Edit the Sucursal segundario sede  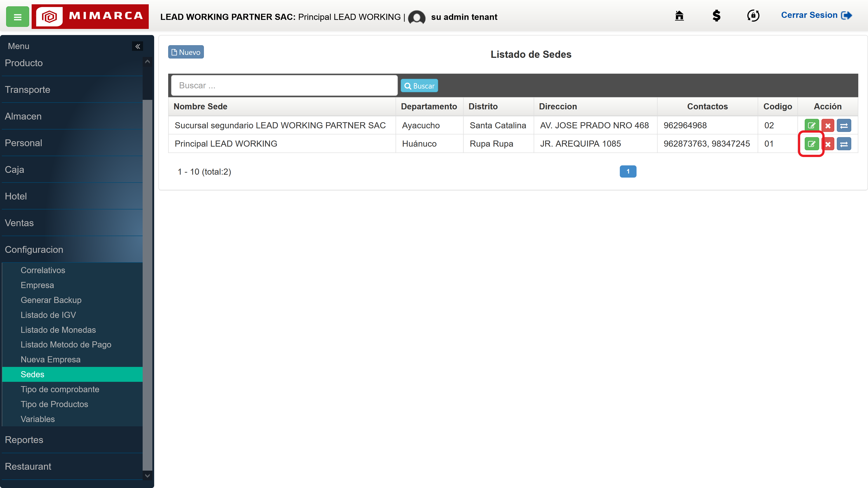pyautogui.click(x=811, y=126)
